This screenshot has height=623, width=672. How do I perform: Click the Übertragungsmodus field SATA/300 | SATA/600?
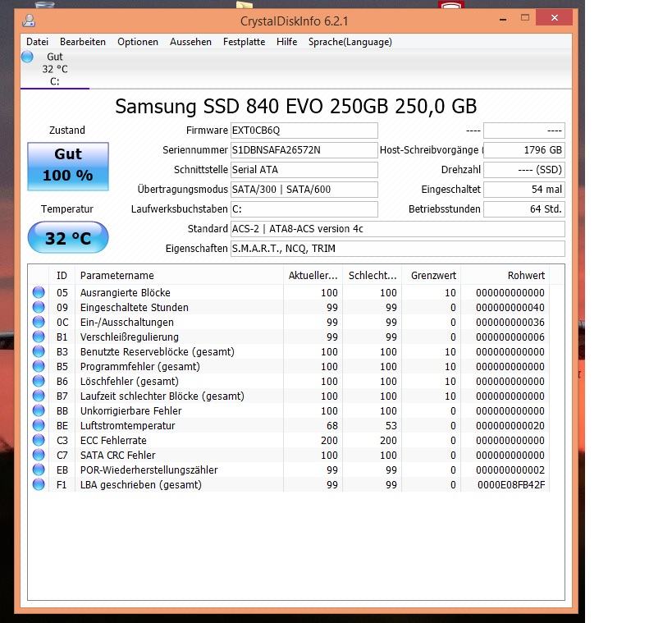tap(304, 190)
